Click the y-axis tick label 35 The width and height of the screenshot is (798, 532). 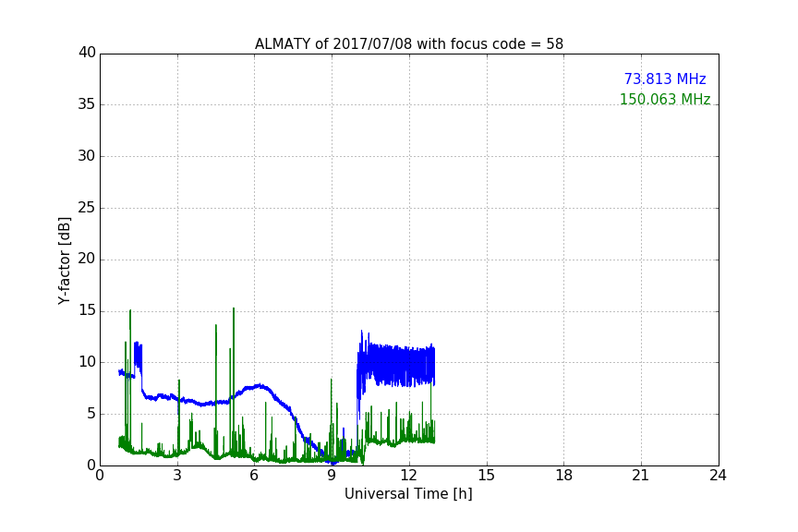point(87,103)
